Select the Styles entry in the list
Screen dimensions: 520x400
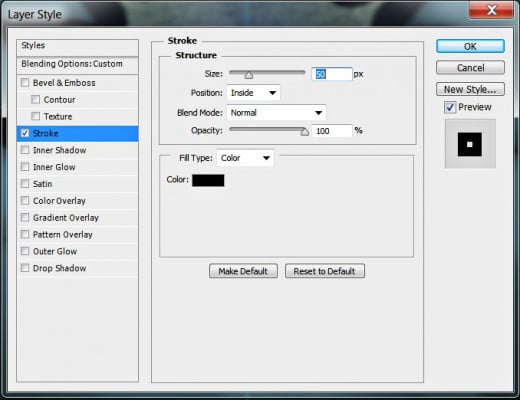(x=77, y=46)
